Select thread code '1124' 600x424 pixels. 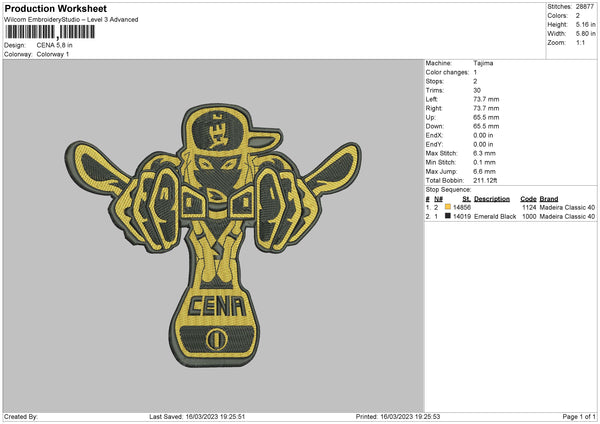click(x=529, y=207)
